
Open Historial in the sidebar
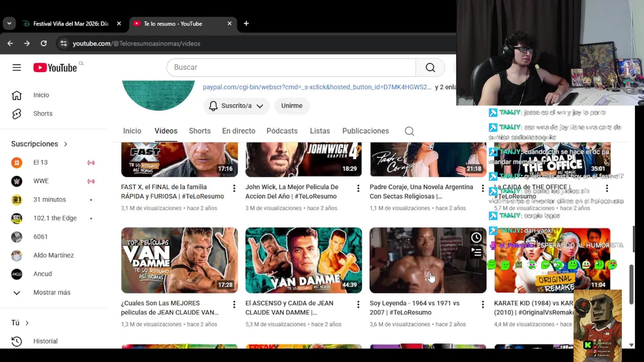coord(45,341)
